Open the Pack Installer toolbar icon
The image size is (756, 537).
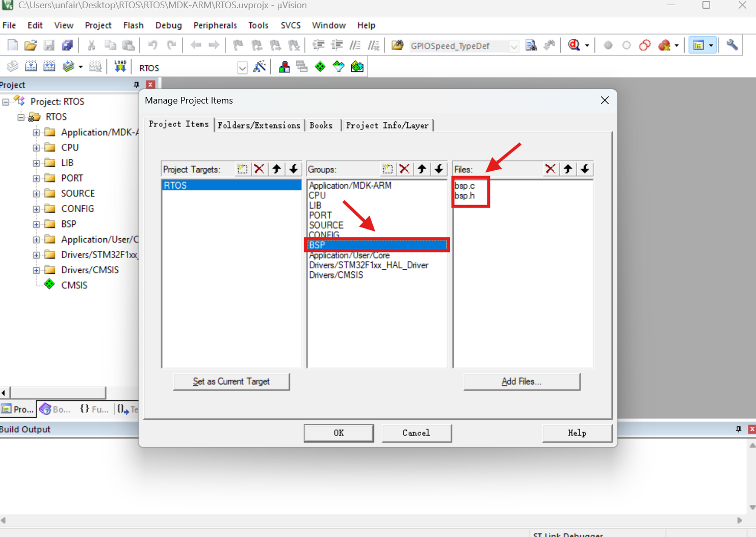click(x=357, y=66)
